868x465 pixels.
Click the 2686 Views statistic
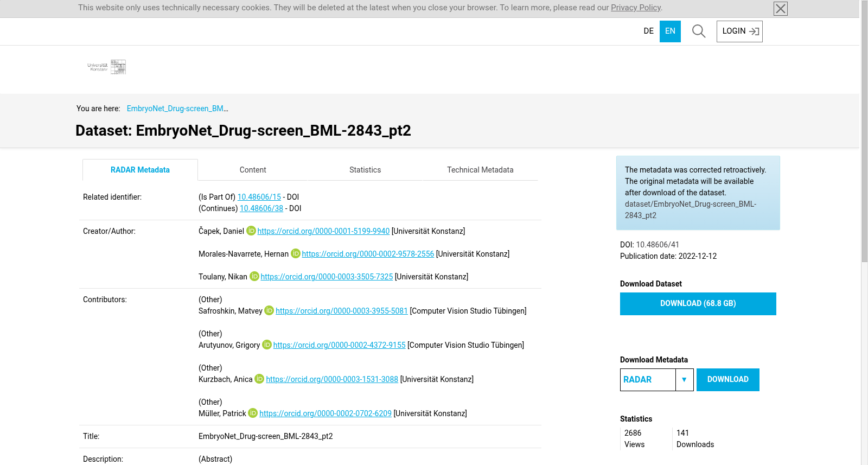(x=635, y=438)
